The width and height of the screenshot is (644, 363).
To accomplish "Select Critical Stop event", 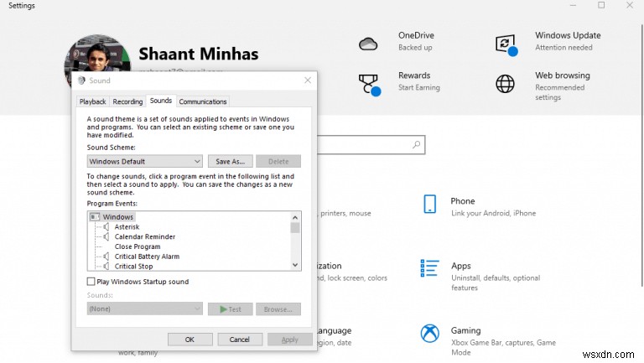I will click(x=133, y=266).
